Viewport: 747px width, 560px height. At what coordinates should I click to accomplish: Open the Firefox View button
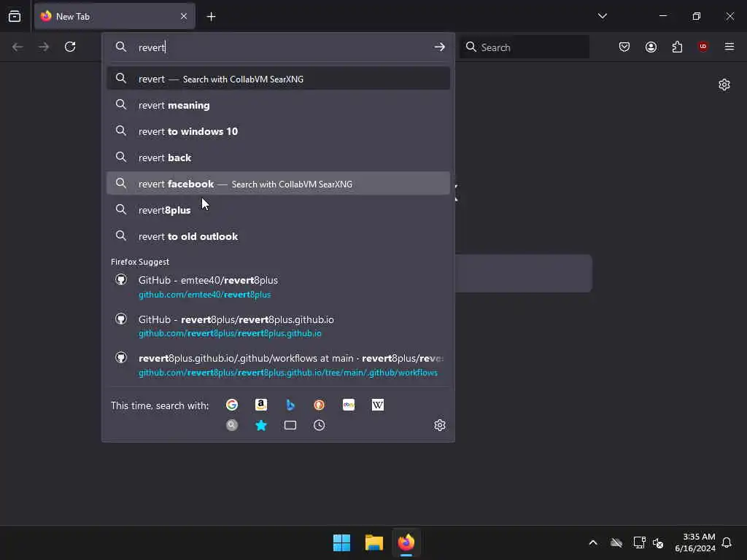point(15,16)
